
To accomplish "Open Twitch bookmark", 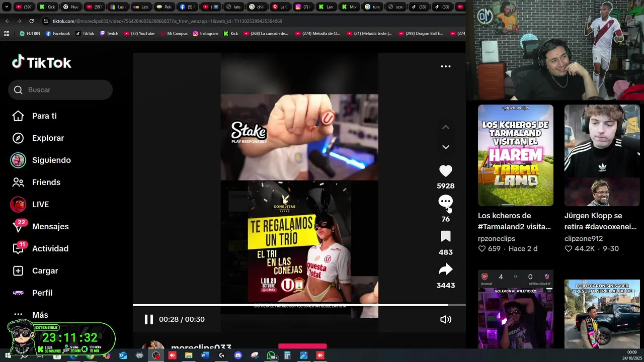I will click(x=109, y=34).
